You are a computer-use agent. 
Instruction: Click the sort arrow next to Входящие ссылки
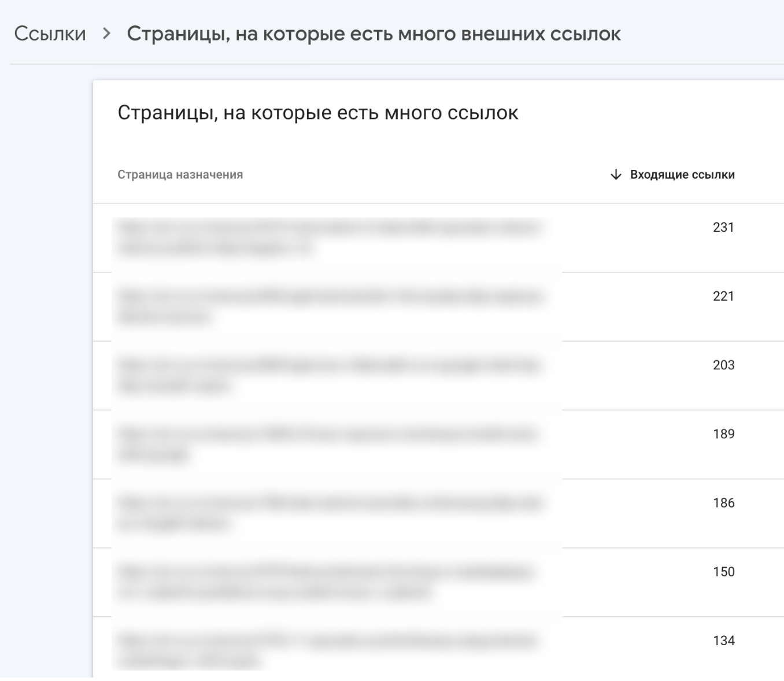(x=615, y=175)
